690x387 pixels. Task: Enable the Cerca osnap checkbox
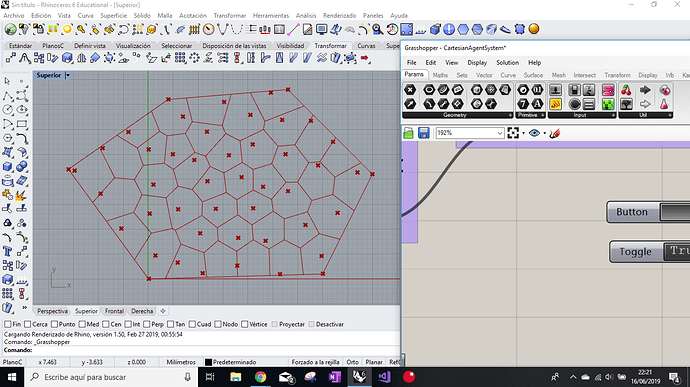(28, 324)
